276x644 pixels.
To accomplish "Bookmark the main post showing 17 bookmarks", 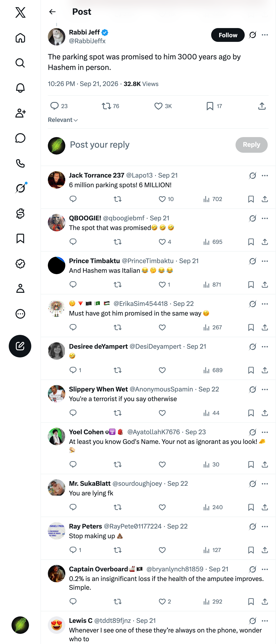I will (x=214, y=106).
